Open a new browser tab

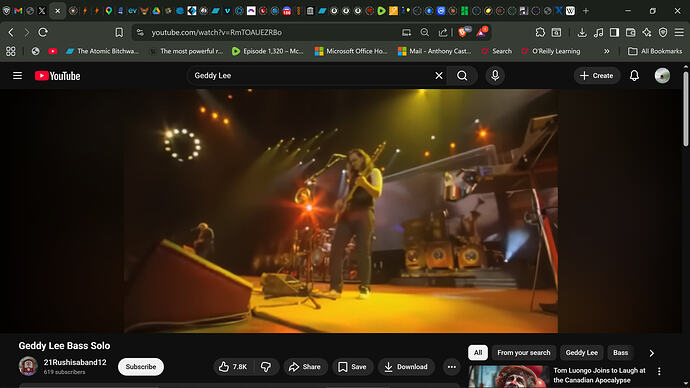pyautogui.click(x=586, y=11)
